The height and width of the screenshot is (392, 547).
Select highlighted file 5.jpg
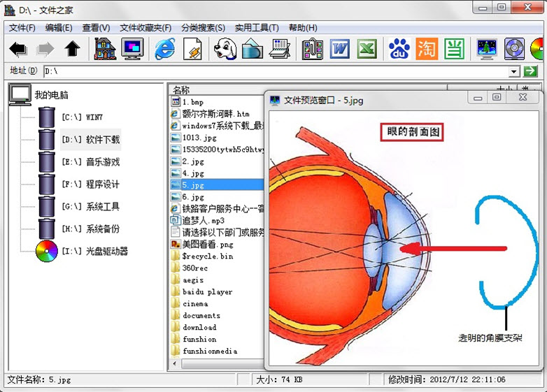click(217, 185)
